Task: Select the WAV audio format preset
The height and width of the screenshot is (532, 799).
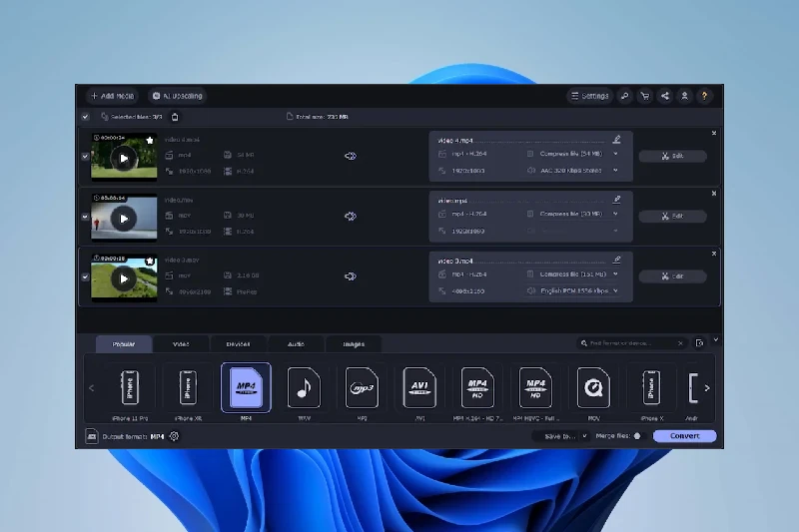Action: [x=305, y=392]
